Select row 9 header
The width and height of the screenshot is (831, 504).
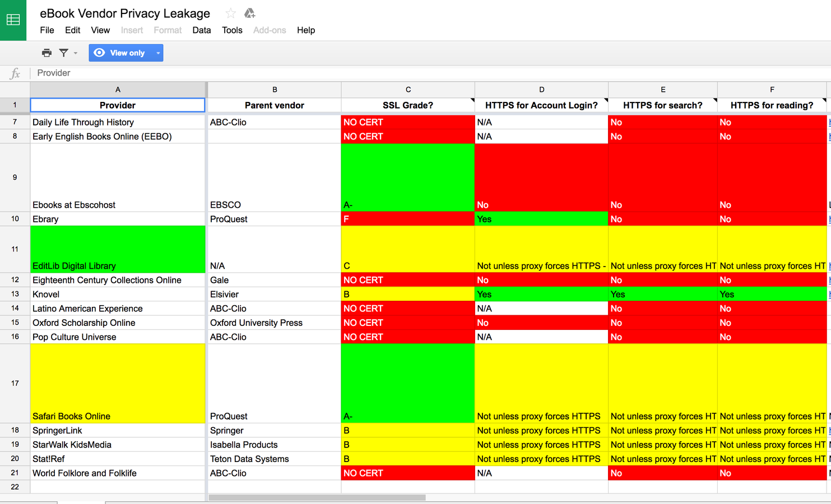[x=15, y=178]
